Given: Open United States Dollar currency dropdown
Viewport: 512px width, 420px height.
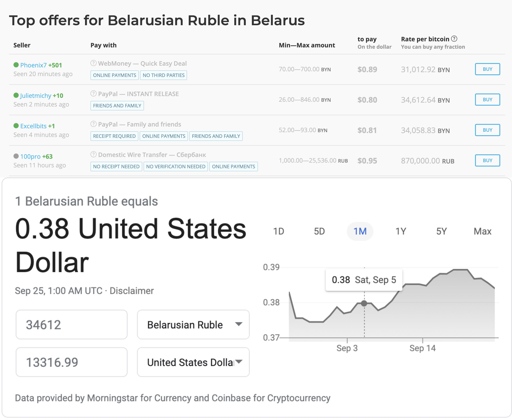Looking at the screenshot, I should coord(193,362).
